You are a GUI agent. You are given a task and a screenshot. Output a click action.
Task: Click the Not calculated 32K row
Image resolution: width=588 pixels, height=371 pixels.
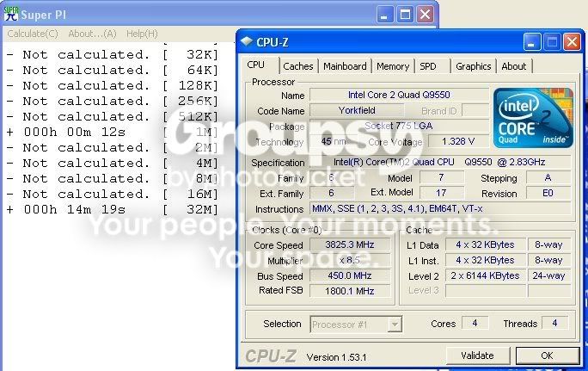point(112,55)
